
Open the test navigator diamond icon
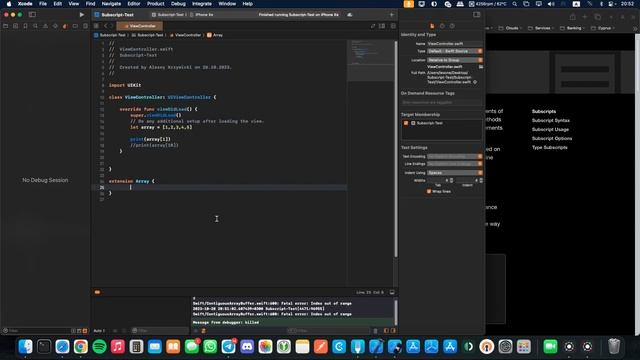point(55,26)
